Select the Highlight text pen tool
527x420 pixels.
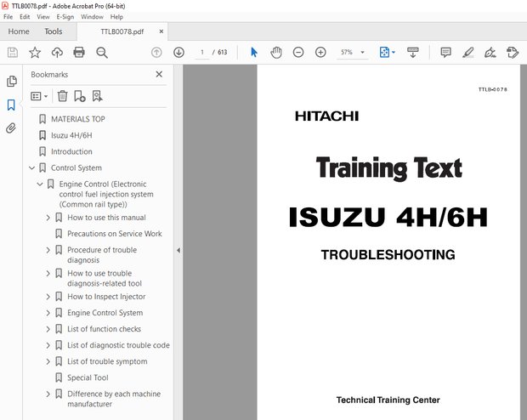[x=467, y=53]
